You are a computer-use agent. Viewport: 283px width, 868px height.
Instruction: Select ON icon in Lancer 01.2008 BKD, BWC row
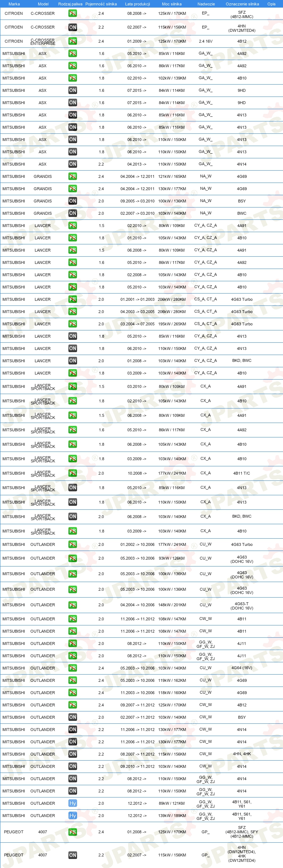click(x=72, y=361)
